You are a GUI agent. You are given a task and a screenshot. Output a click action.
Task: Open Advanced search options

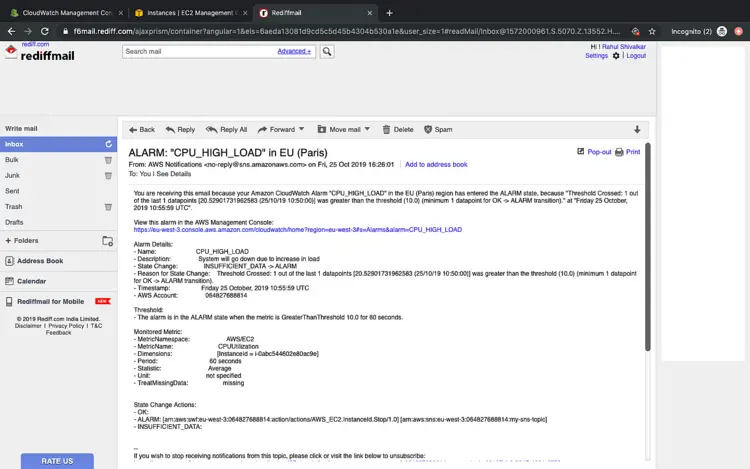(x=294, y=51)
